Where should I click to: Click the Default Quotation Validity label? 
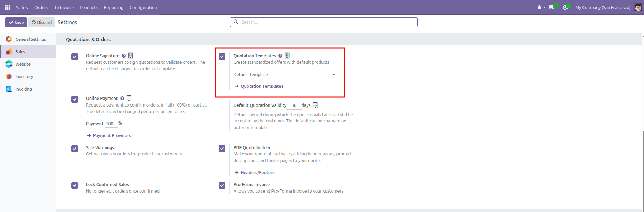click(260, 105)
